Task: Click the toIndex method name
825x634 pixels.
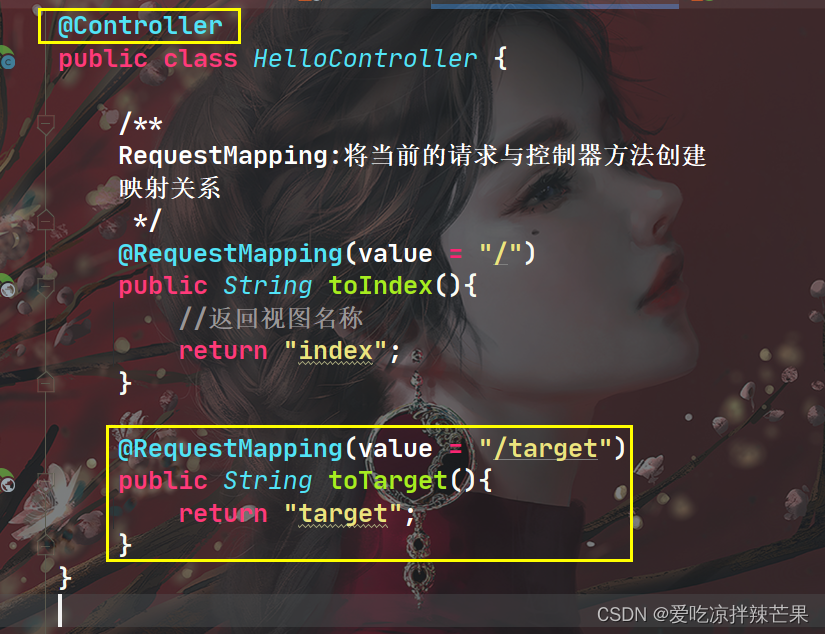Action: tap(380, 286)
